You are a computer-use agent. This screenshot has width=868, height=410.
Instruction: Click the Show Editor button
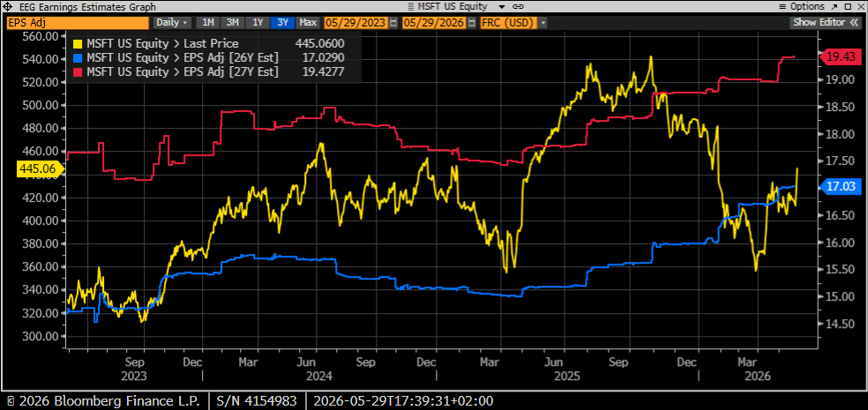coord(827,23)
